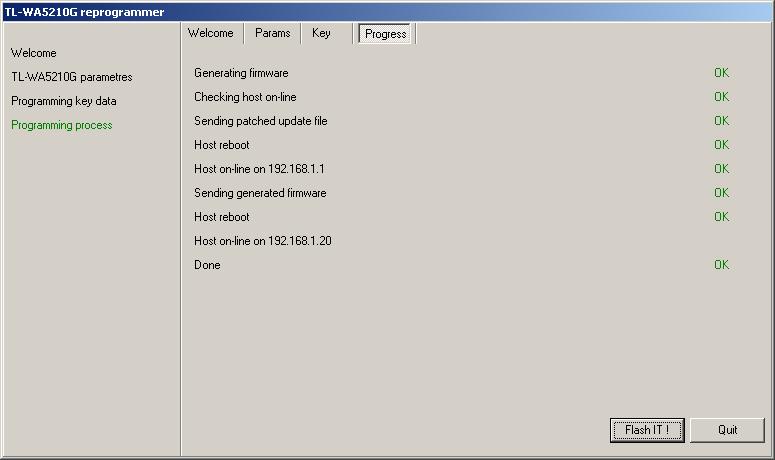Click the Checking host on-line step

tap(245, 97)
